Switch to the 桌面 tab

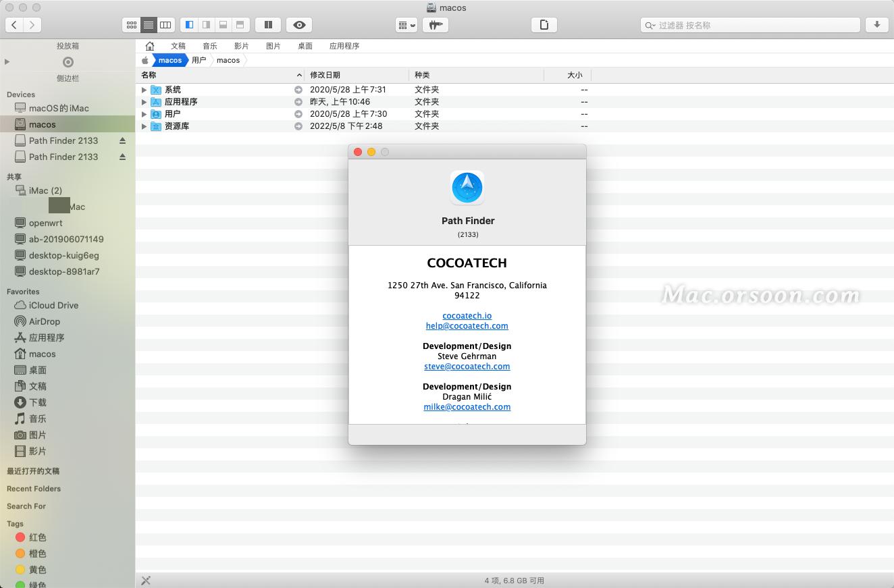(x=305, y=46)
